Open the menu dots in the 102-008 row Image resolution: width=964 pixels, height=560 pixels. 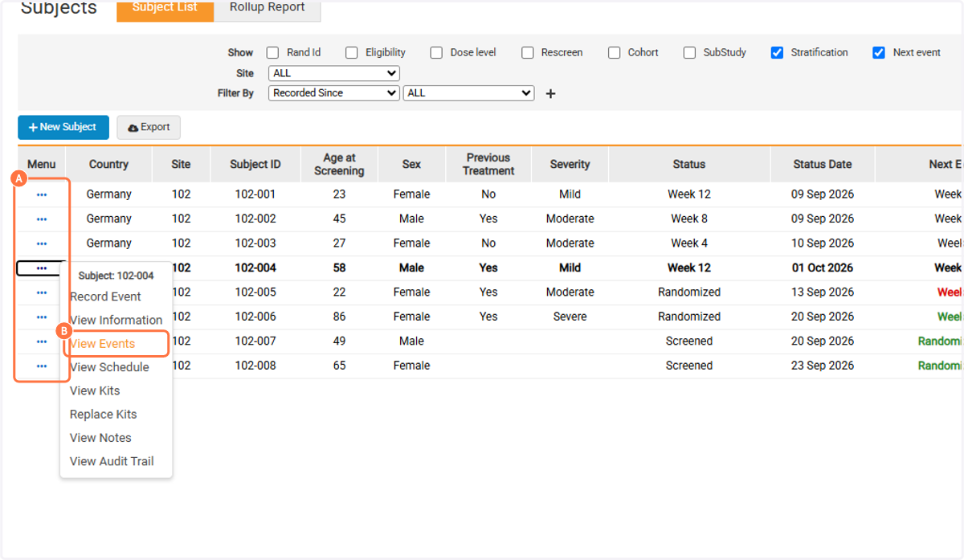click(x=42, y=366)
